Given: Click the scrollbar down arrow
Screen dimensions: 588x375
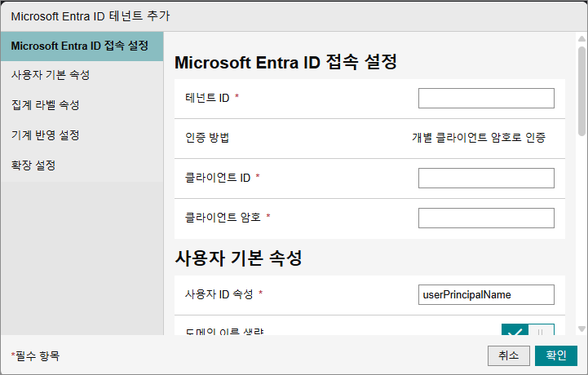Looking at the screenshot, I should [x=581, y=329].
